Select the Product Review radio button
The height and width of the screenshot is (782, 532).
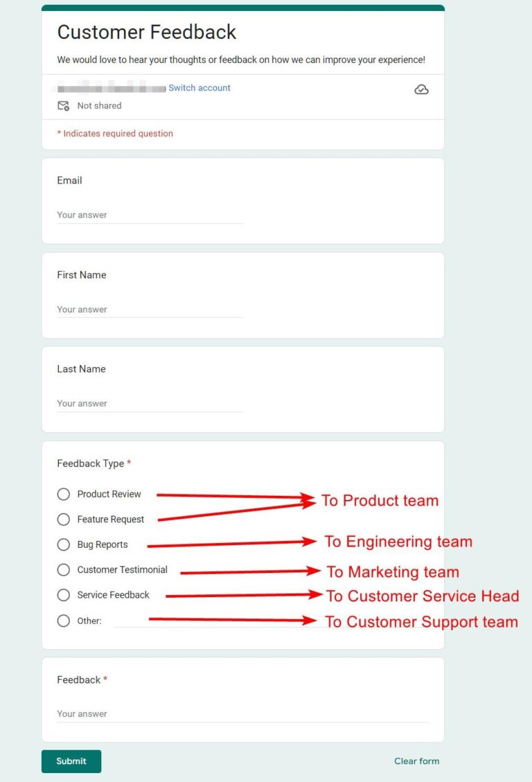click(63, 494)
